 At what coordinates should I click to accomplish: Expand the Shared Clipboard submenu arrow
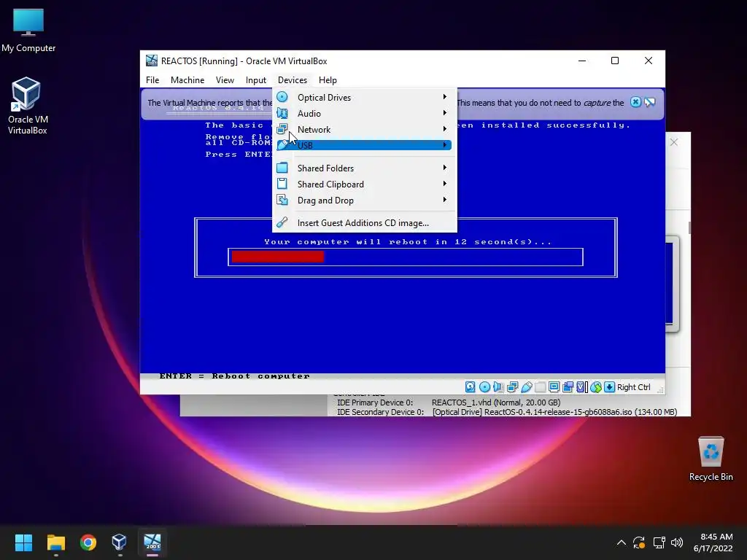[444, 184]
